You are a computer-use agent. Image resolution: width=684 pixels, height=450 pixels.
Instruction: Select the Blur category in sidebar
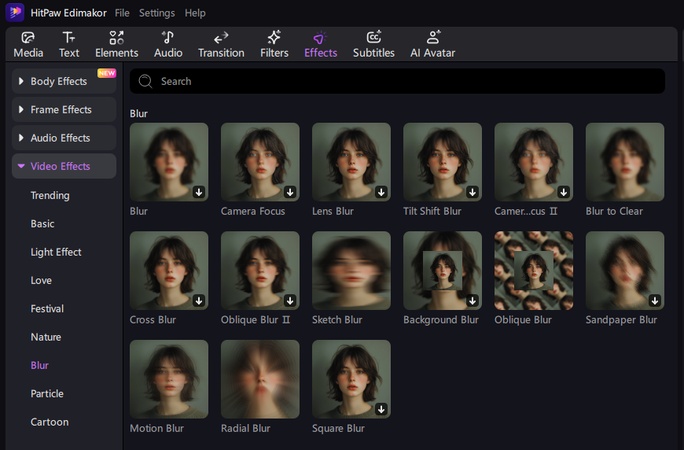39,365
